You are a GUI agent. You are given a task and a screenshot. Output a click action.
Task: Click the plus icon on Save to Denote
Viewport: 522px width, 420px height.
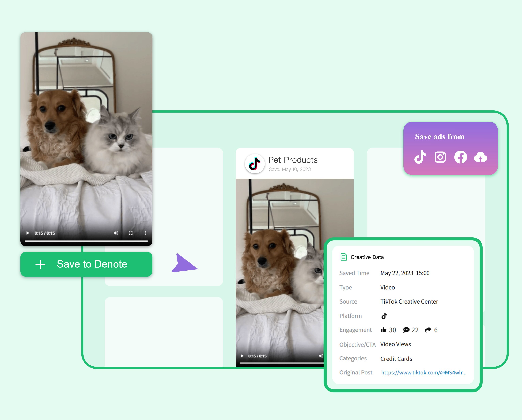click(40, 264)
